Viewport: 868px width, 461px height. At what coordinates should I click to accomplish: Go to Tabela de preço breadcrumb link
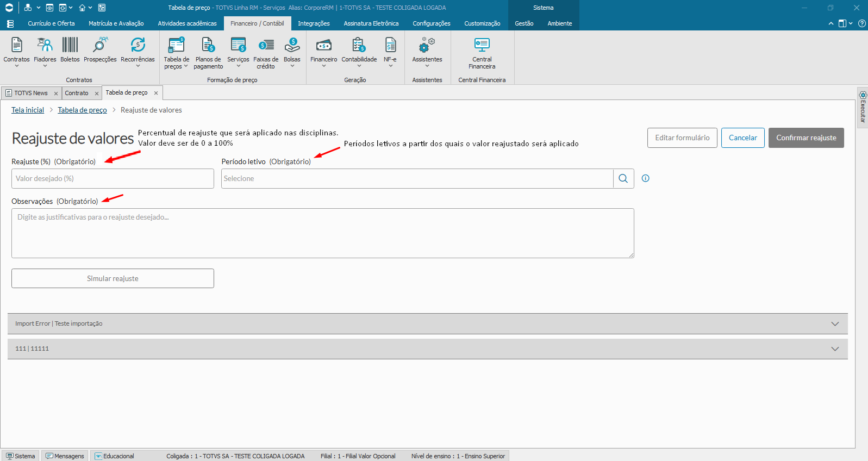82,110
